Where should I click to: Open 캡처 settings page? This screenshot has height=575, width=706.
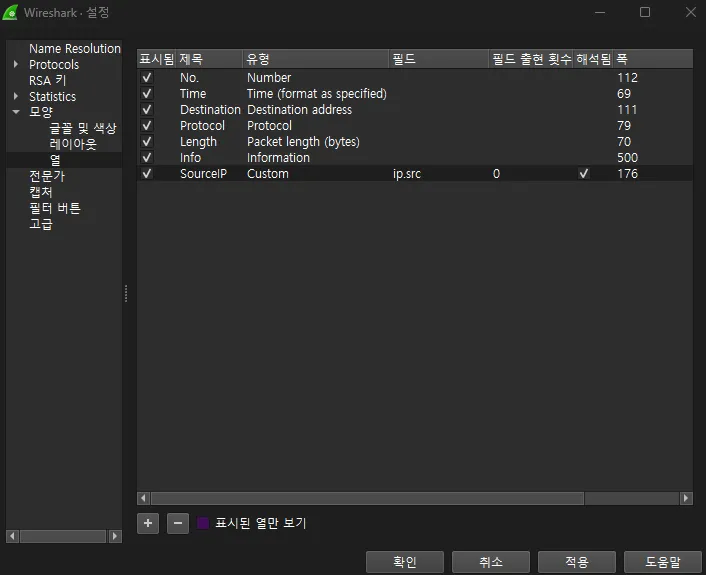[x=41, y=192]
